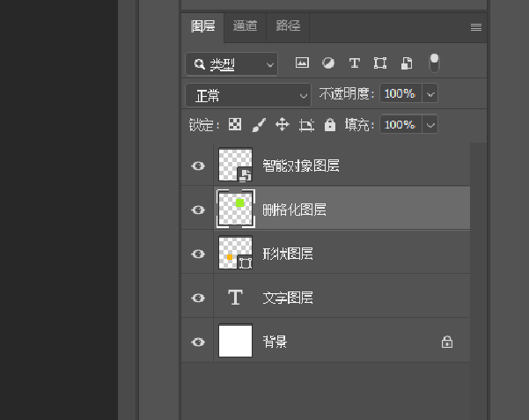Toggle visibility of the 背景 layer

tap(198, 342)
